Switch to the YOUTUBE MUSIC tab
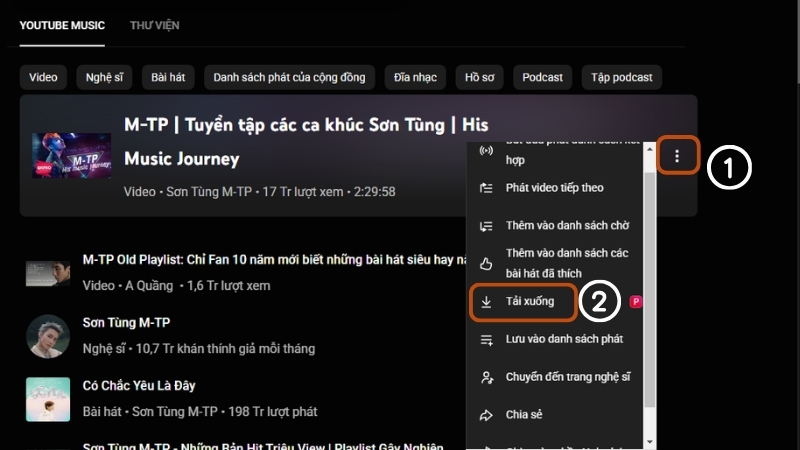 pos(62,26)
